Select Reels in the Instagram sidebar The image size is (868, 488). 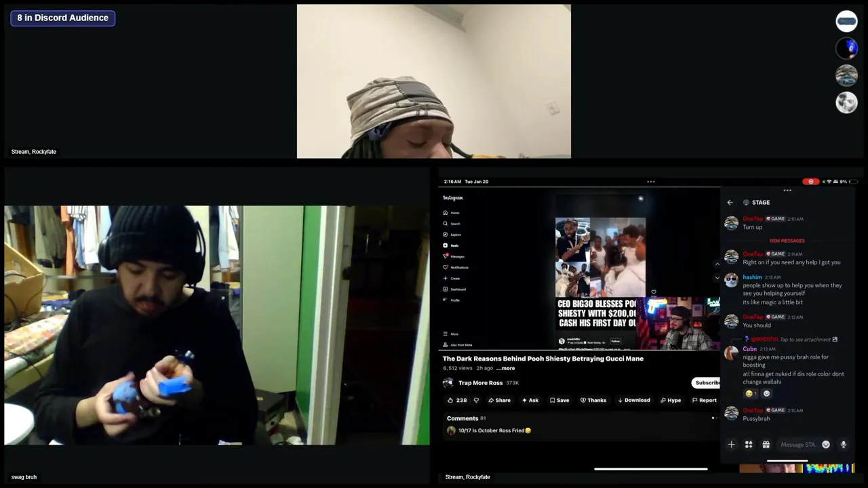[x=452, y=245]
